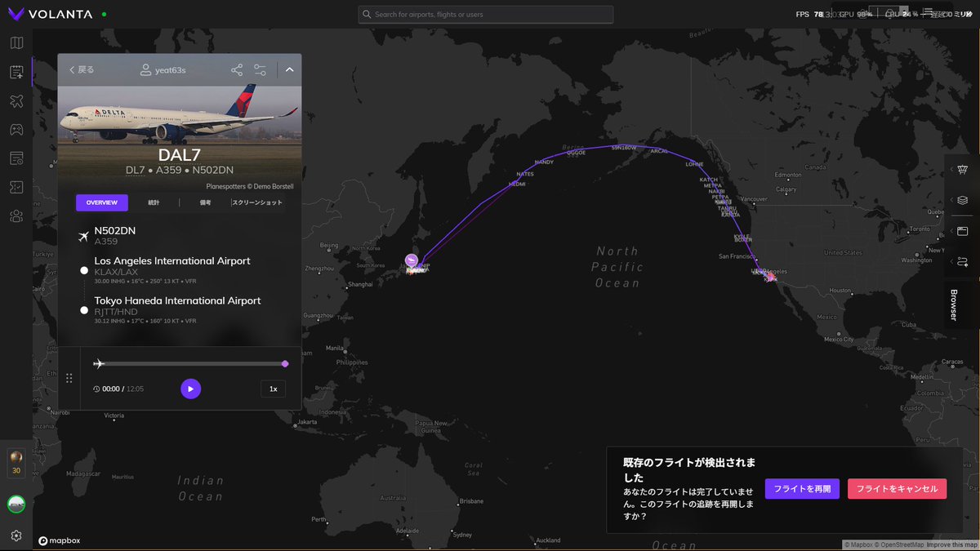Open the green profile avatar

coord(16,504)
